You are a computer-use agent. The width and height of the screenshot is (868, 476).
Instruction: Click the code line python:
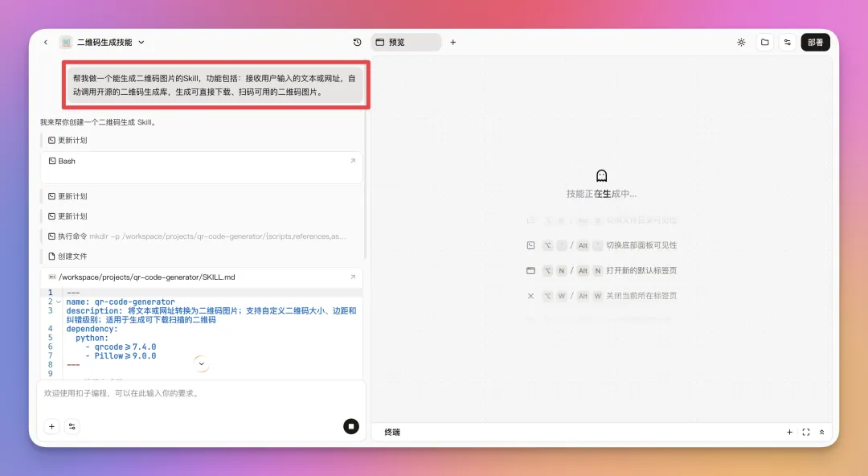click(92, 338)
